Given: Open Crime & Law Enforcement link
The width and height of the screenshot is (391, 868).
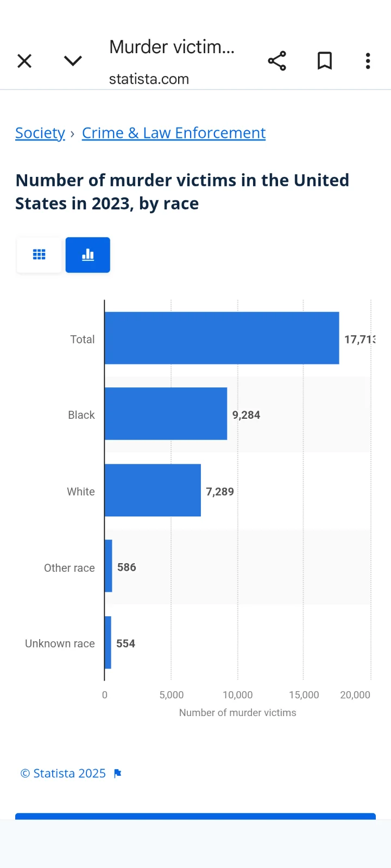Looking at the screenshot, I should (174, 133).
